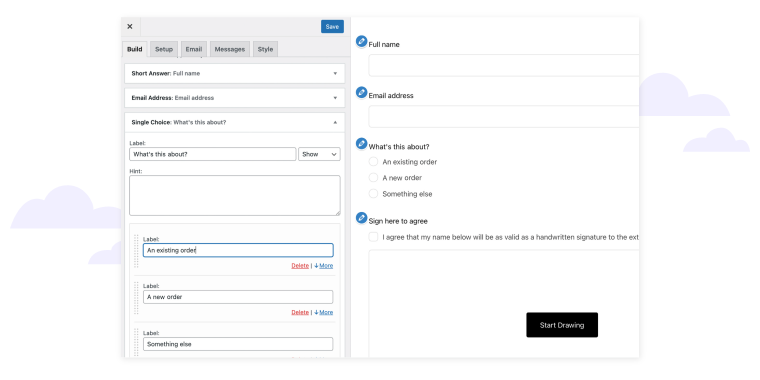Click the Full name preview input
Viewport: 760px width, 380px height.
click(504, 65)
